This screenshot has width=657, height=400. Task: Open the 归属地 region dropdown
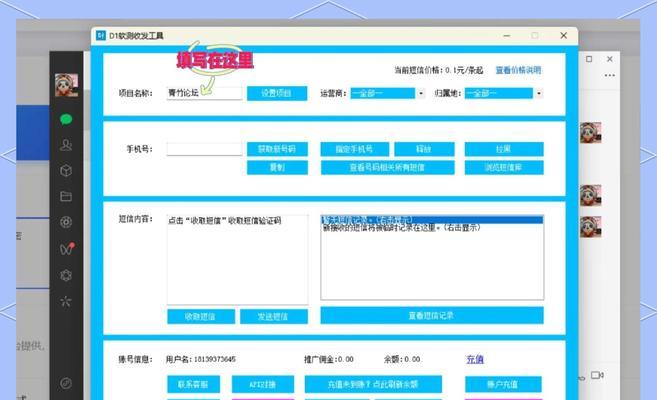tap(504, 93)
